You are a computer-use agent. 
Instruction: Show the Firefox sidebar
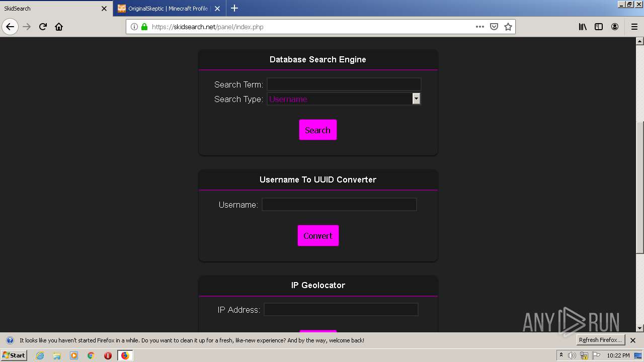599,27
